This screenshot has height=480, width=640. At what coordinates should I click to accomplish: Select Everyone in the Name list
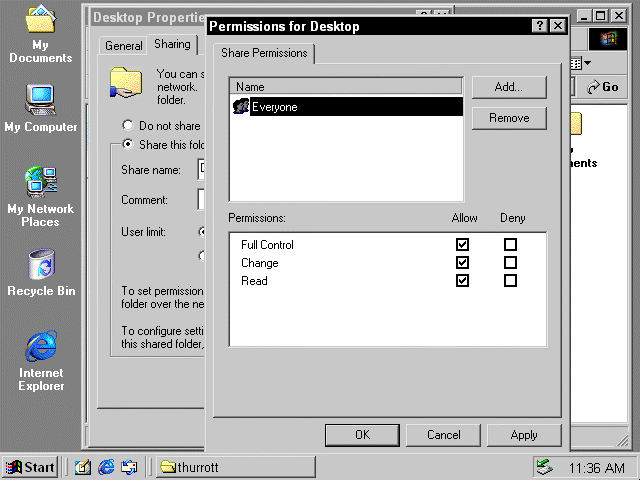coord(274,107)
